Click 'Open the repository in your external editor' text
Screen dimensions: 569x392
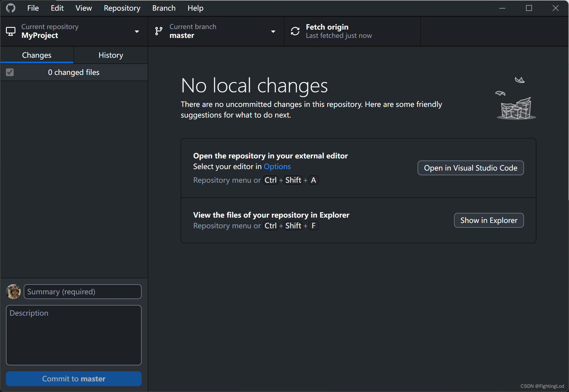point(271,156)
